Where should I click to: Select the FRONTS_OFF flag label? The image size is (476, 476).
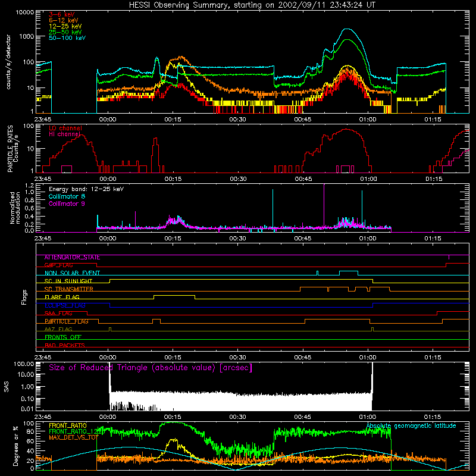click(x=63, y=337)
